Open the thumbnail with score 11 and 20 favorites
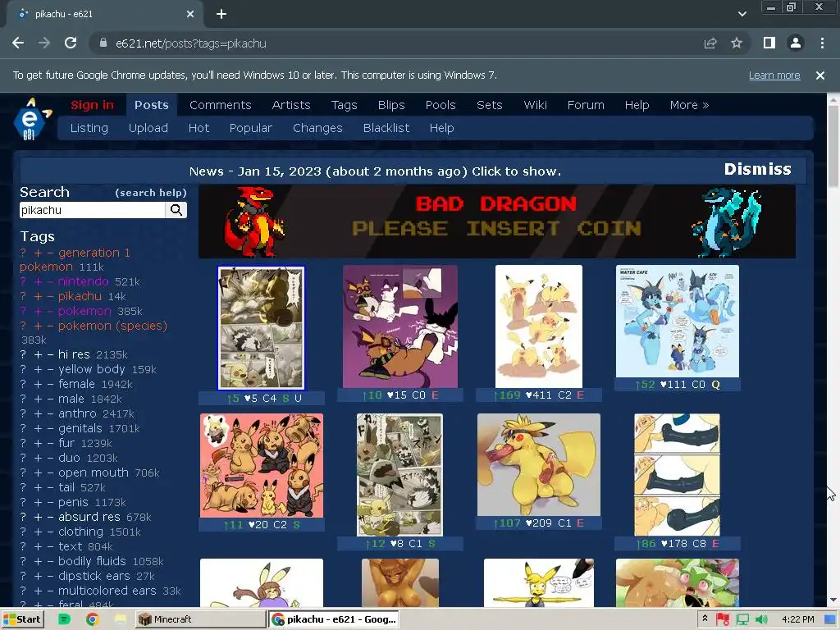Screen dimensions: 840x630 262,466
